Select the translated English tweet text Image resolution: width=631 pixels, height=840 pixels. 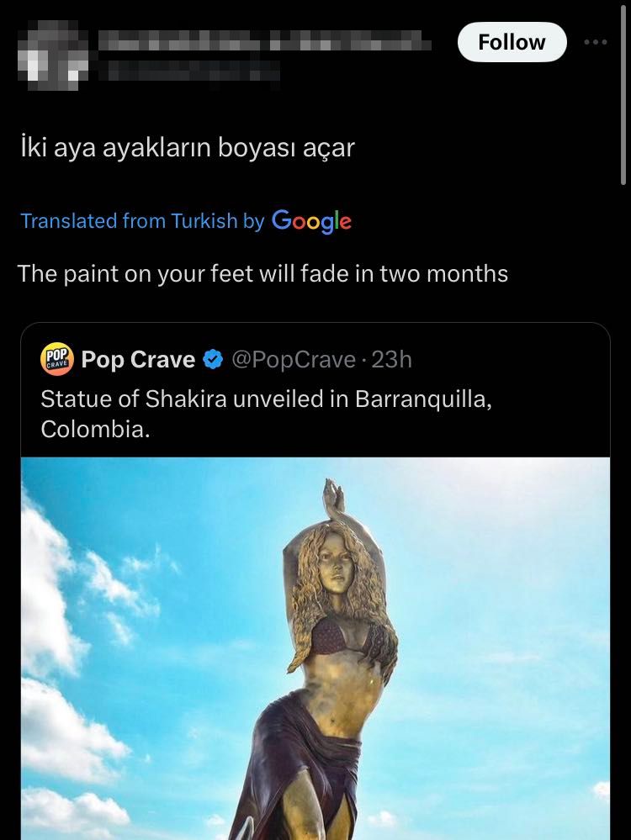click(262, 273)
